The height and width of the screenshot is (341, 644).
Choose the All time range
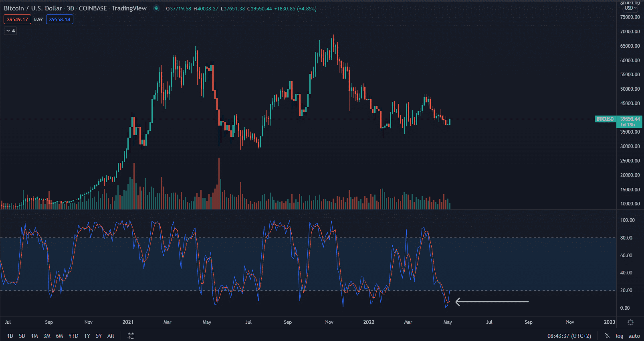(x=111, y=336)
